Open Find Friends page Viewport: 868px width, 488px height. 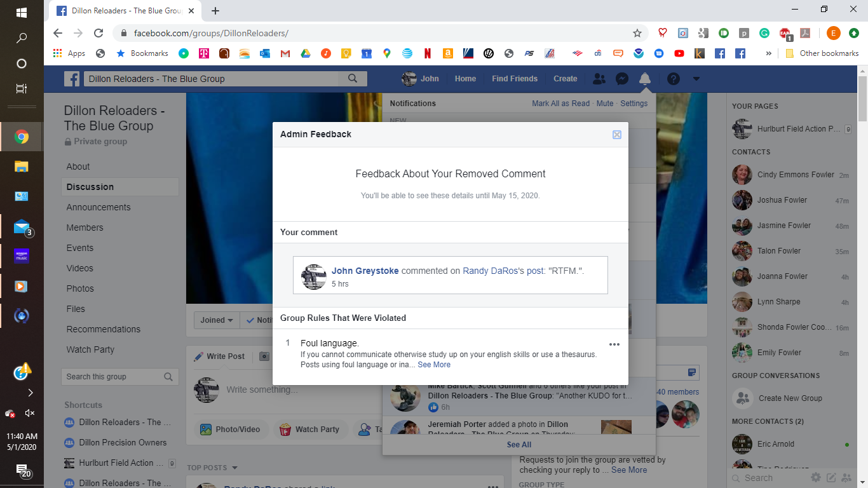click(x=515, y=79)
